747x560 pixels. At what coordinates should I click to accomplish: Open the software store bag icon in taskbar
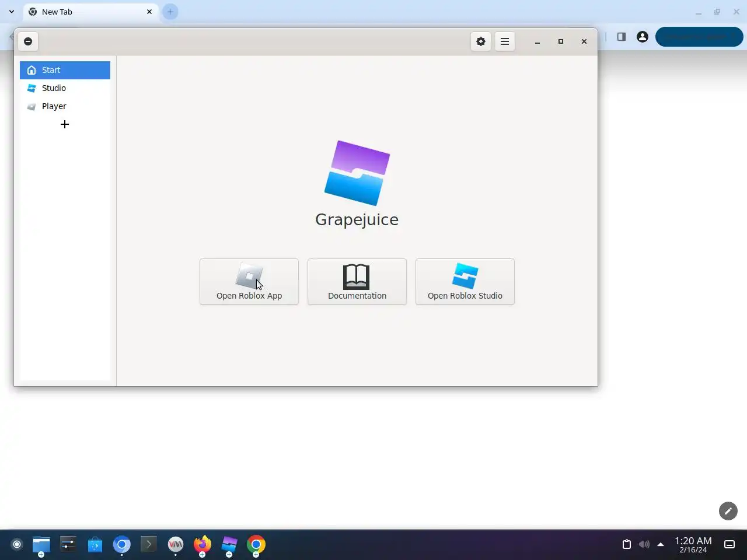click(x=95, y=545)
